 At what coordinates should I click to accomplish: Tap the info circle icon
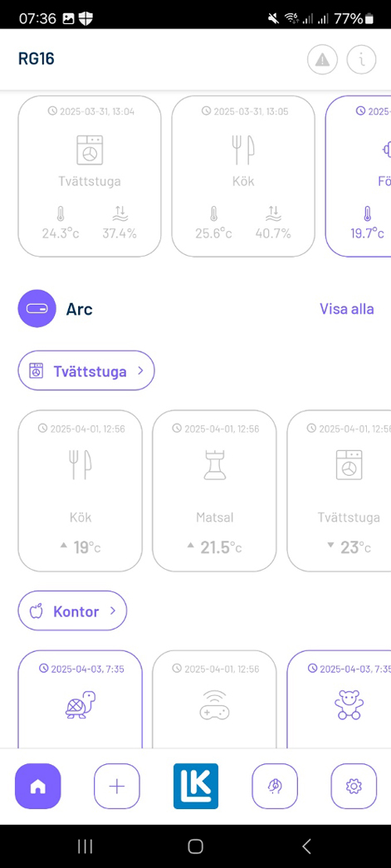[x=362, y=59]
